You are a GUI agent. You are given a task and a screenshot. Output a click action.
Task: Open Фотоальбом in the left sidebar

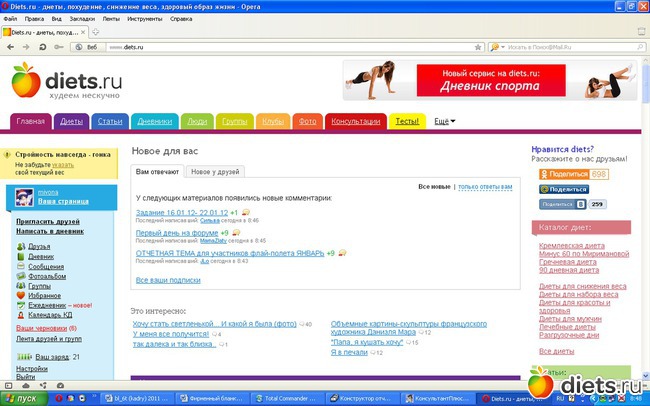48,277
